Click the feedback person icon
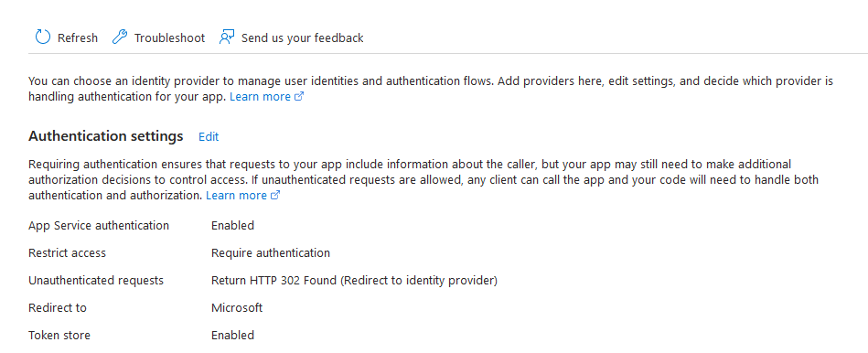This screenshot has height=353, width=868. click(227, 37)
